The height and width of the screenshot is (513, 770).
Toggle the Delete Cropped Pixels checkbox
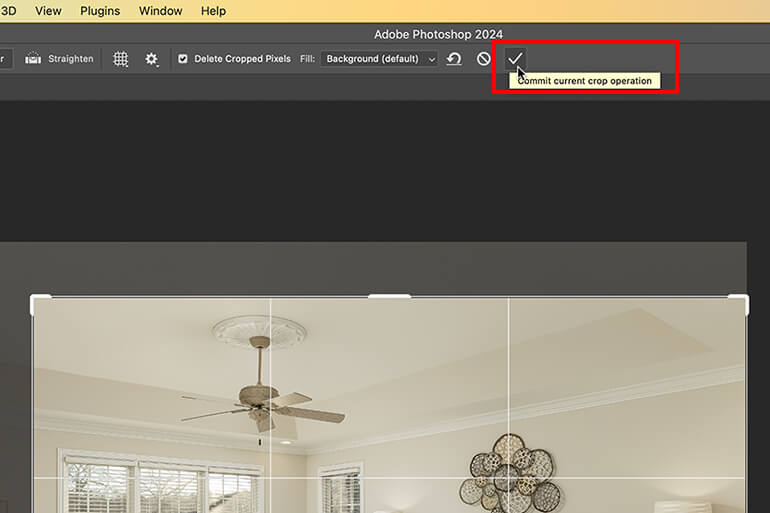tap(183, 59)
